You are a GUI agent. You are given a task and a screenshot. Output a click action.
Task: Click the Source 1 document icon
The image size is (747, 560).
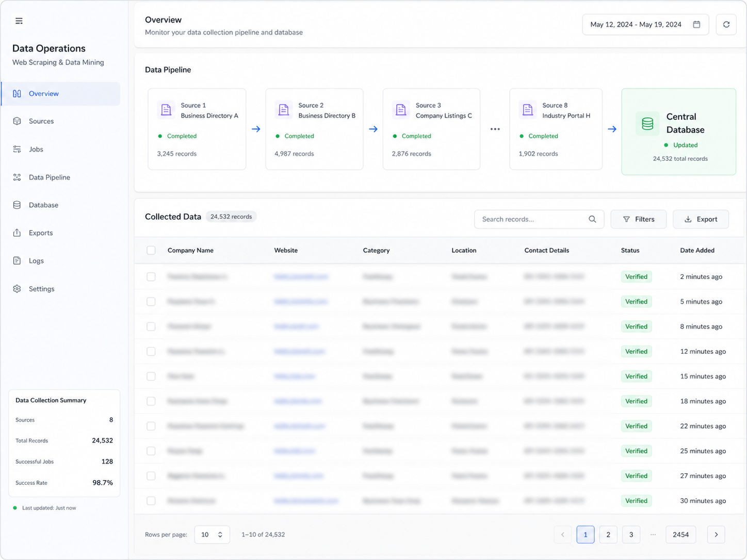click(166, 110)
